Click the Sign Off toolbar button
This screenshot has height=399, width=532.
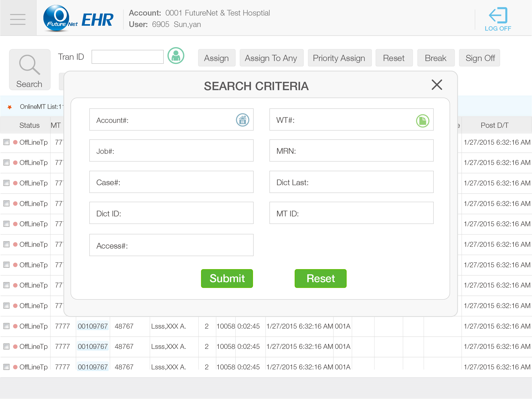click(x=480, y=58)
